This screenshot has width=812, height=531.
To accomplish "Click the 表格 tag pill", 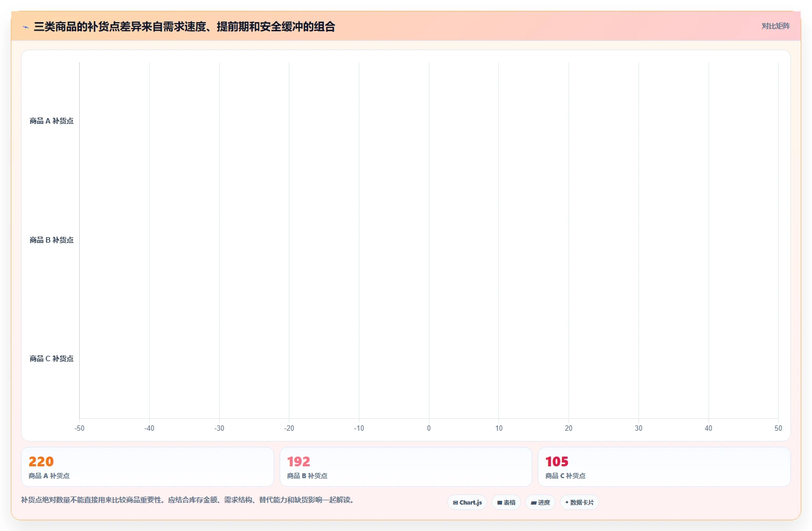I will 506,502.
